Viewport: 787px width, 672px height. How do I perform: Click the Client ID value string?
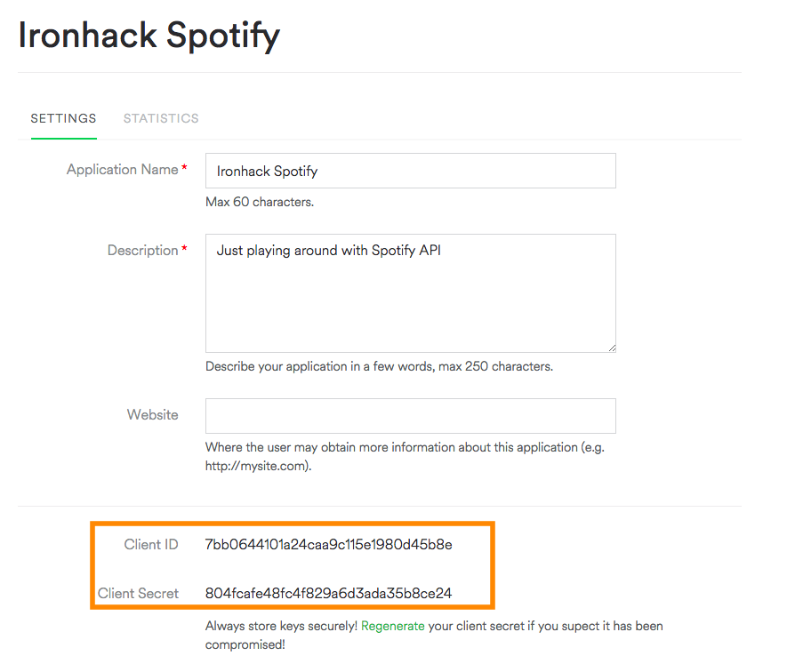click(328, 544)
